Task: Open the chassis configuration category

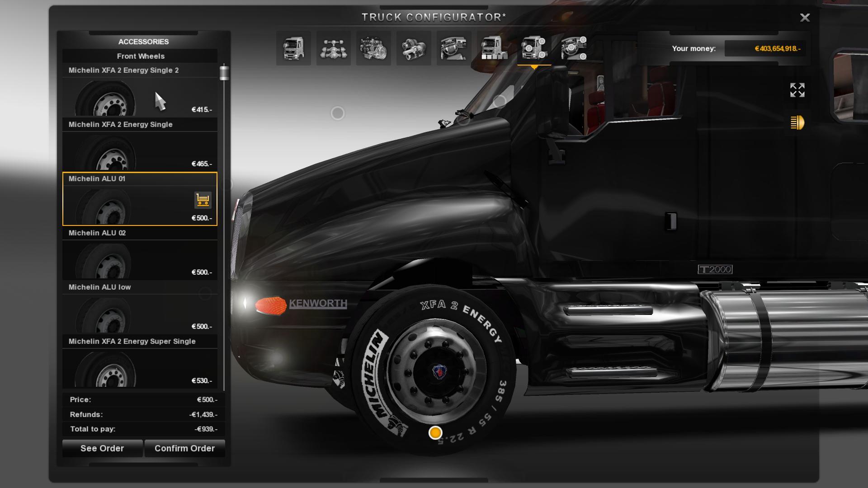Action: [334, 48]
